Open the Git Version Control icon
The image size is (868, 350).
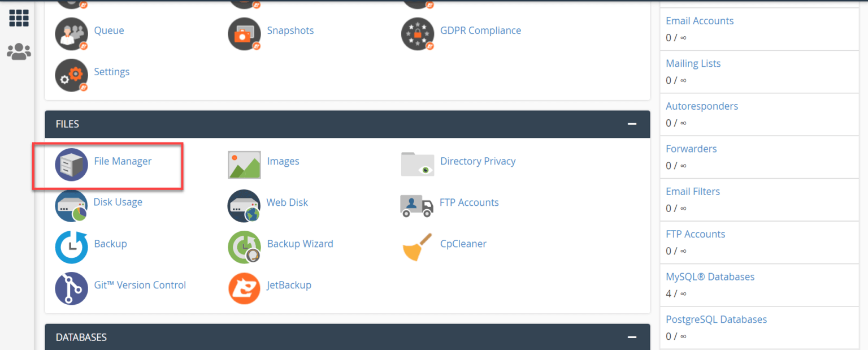click(x=71, y=288)
